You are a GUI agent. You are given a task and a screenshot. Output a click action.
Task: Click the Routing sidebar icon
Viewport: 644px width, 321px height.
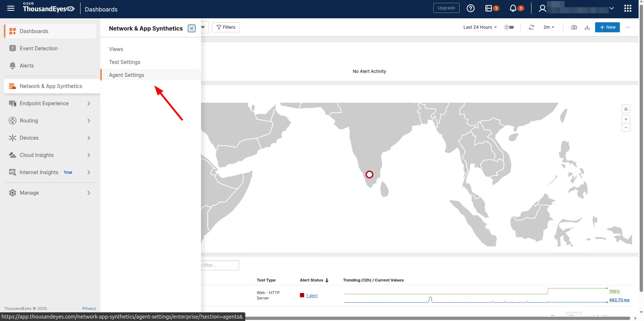[x=13, y=121]
